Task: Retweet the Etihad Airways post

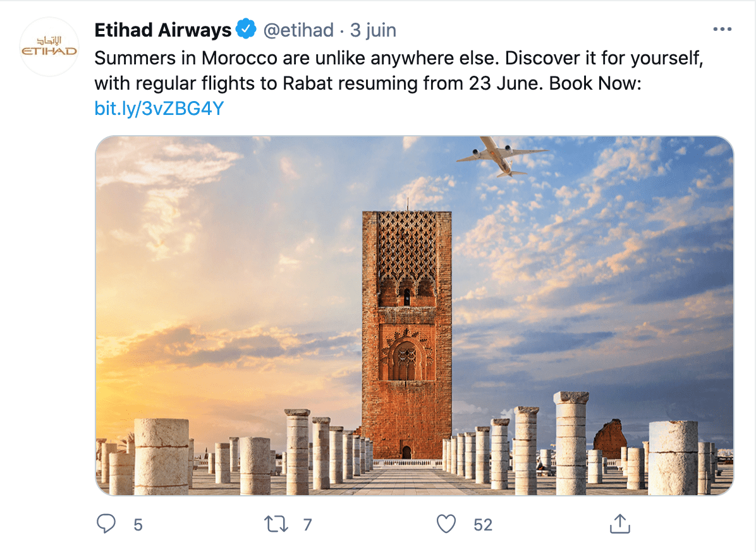Action: 276,524
